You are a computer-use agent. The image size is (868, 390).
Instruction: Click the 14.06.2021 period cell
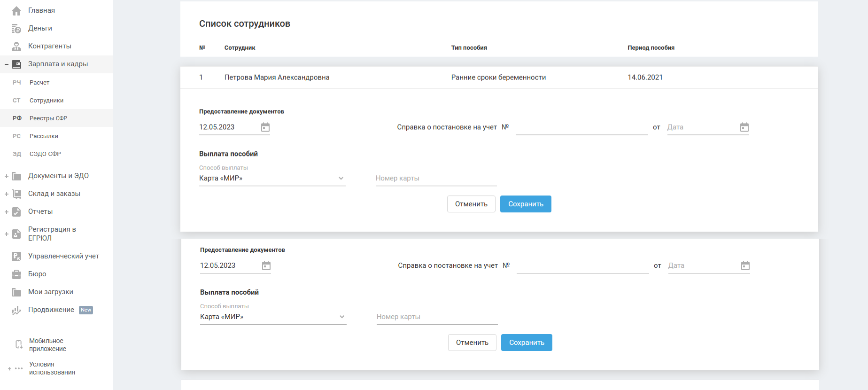tap(645, 78)
